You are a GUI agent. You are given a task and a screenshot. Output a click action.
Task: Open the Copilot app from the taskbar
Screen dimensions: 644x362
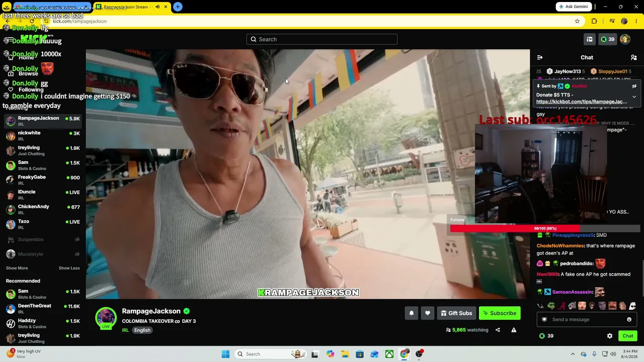coord(330,354)
